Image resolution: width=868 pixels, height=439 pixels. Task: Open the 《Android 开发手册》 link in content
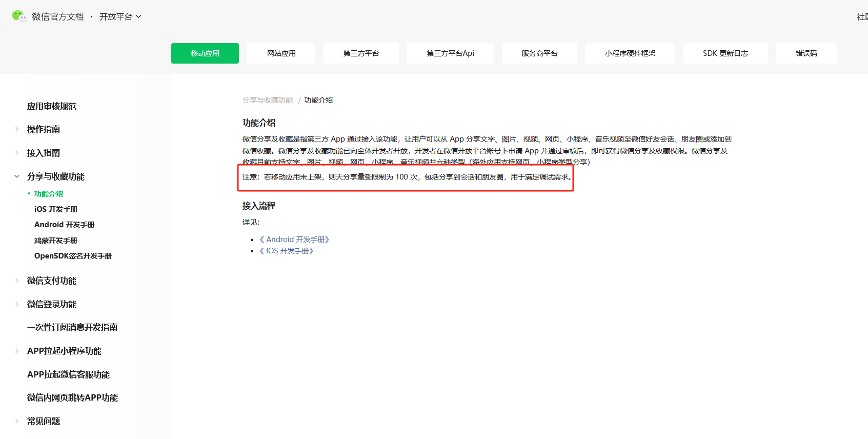pos(294,240)
